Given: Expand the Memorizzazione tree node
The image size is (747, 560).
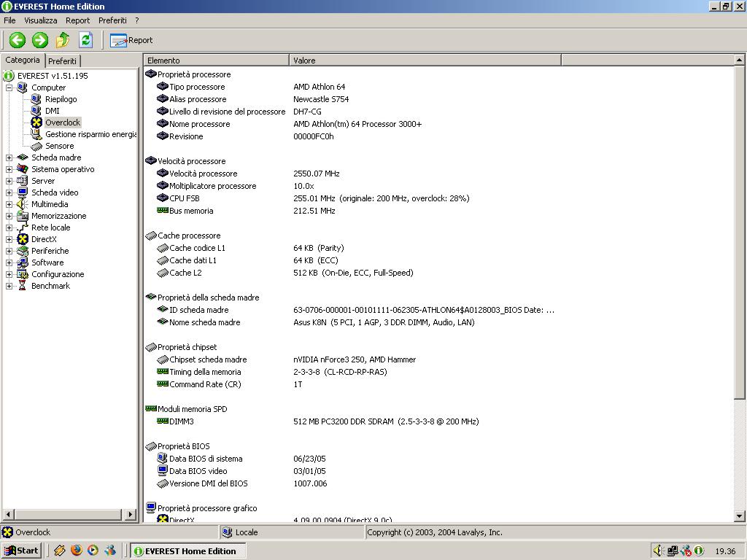Looking at the screenshot, I should tap(9, 216).
